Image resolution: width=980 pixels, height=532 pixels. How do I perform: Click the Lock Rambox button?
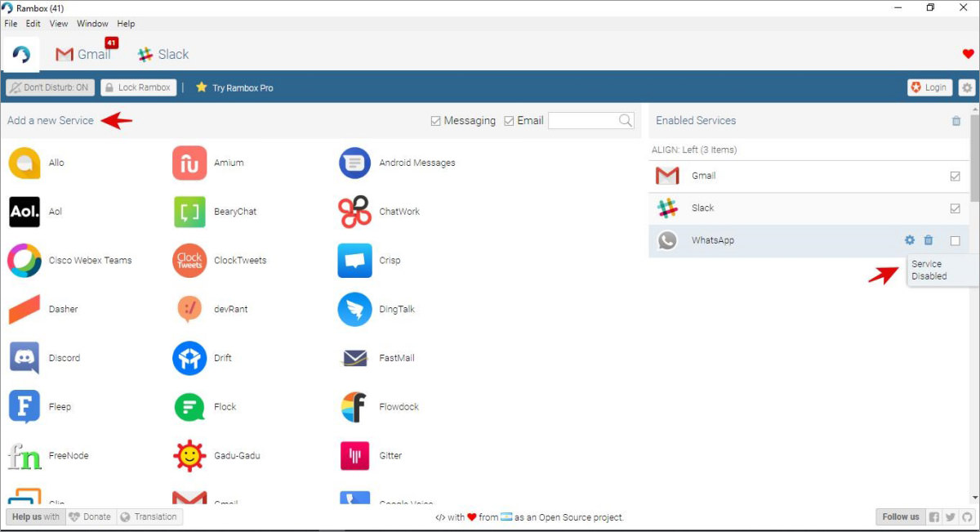coord(138,87)
